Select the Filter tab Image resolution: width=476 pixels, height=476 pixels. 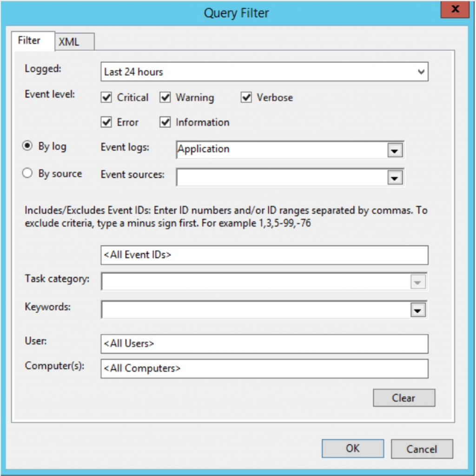tap(30, 41)
